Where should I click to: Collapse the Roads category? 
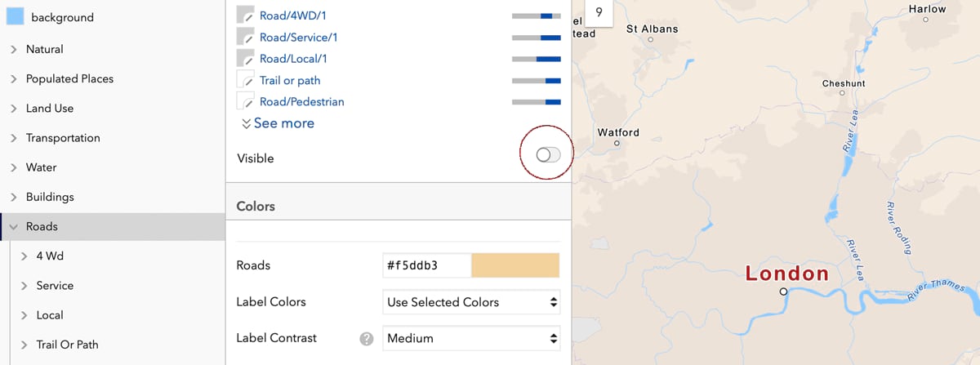[14, 226]
